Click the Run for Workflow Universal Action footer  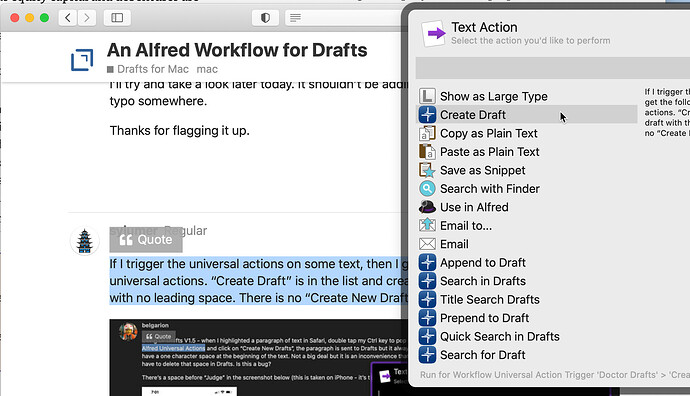555,375
